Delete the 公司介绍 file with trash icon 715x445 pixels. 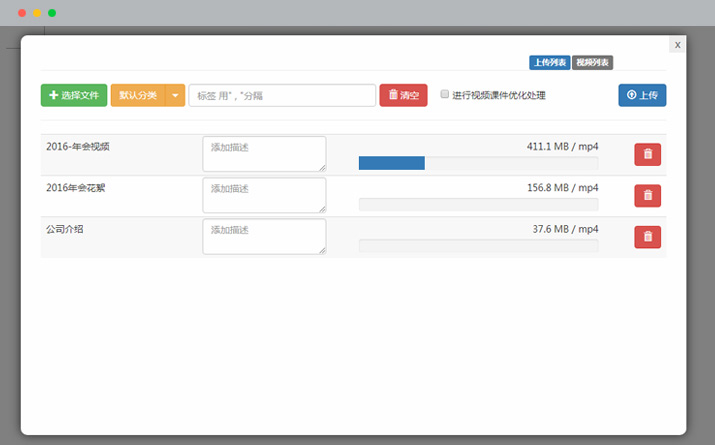(647, 237)
